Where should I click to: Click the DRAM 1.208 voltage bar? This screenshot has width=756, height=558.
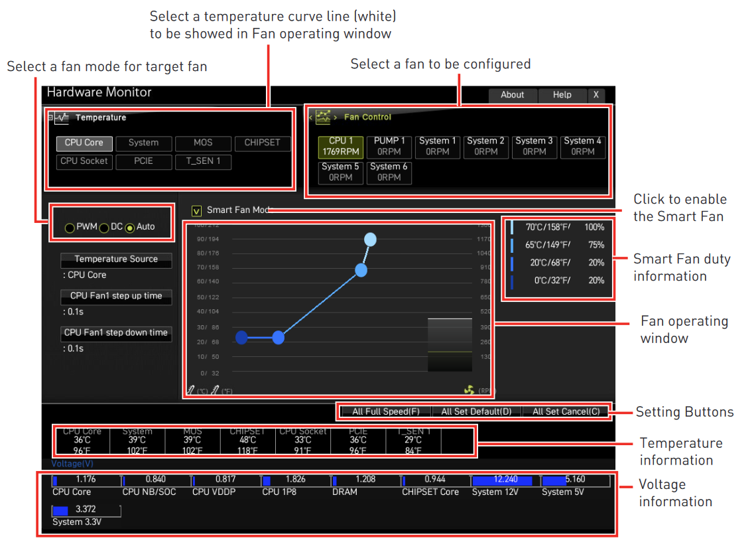(x=365, y=480)
